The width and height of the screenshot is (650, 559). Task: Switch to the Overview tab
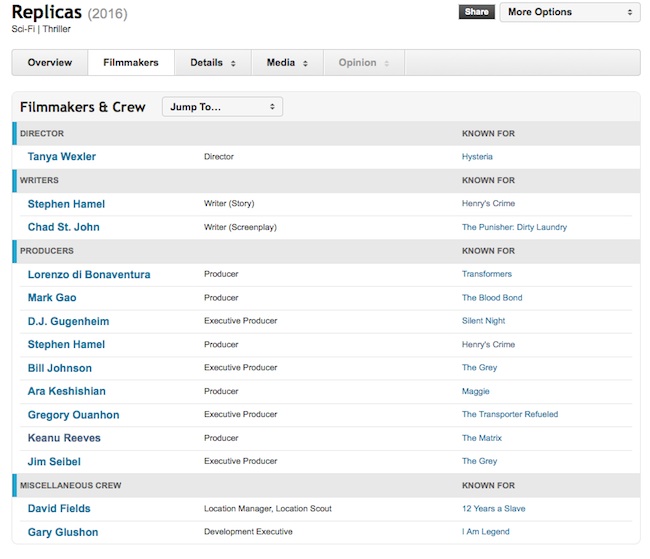(50, 63)
